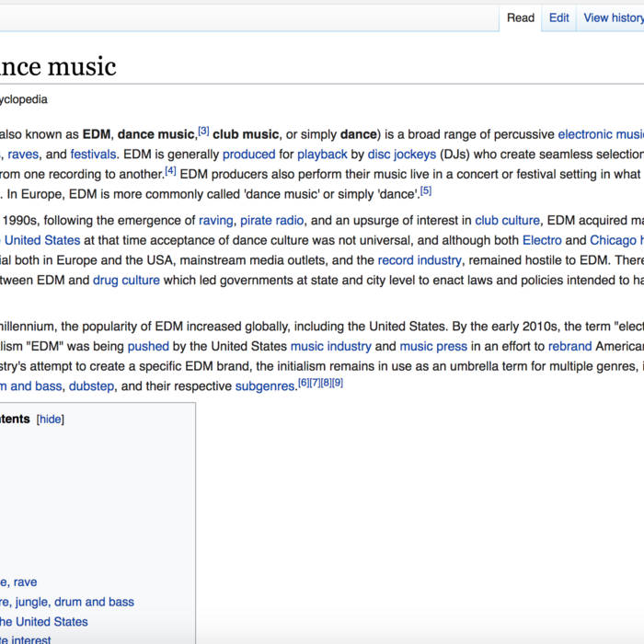Open the drug culture link
Viewport: 644px width, 644px height.
(126, 280)
